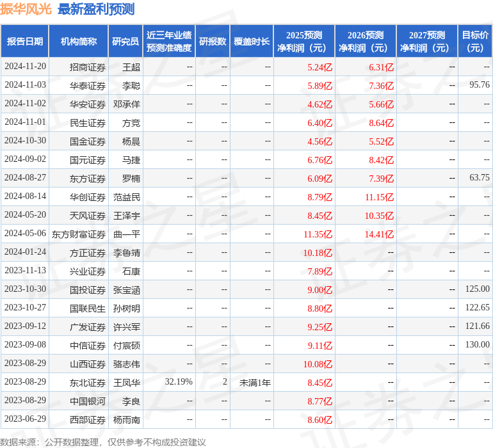Image resolution: width=493 pixels, height=448 pixels.
Task: Select the date cell 2023-06-29
Action: pos(25,419)
